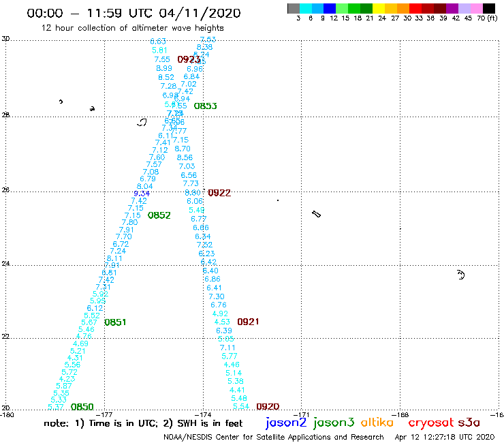Click the 4.41 wave height value
Viewport: 504px width, 443px height.
coord(237,390)
